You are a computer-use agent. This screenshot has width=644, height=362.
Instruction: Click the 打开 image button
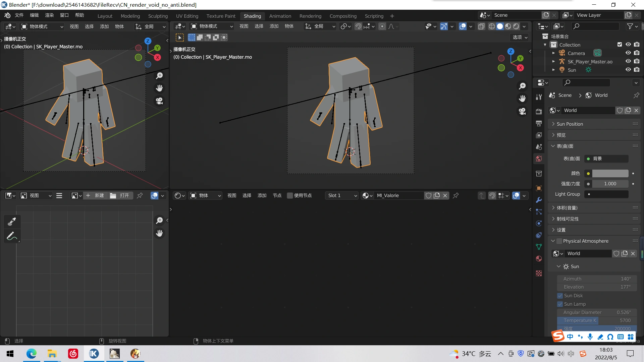point(120,196)
